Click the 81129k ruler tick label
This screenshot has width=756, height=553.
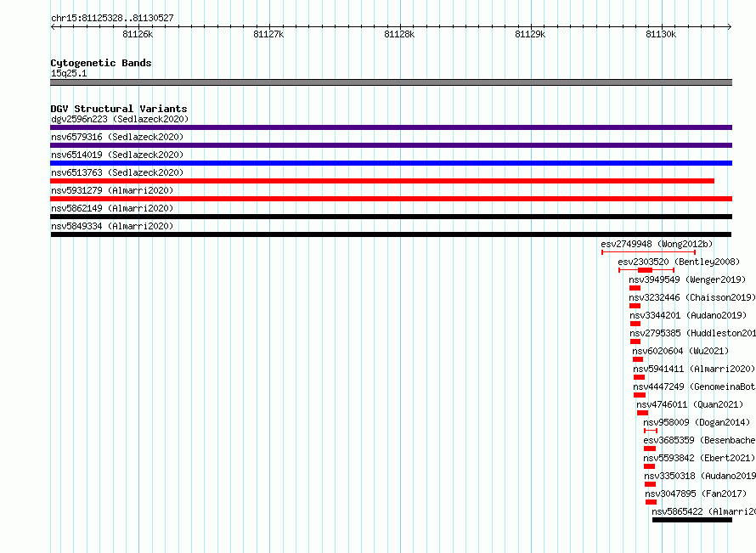530,34
